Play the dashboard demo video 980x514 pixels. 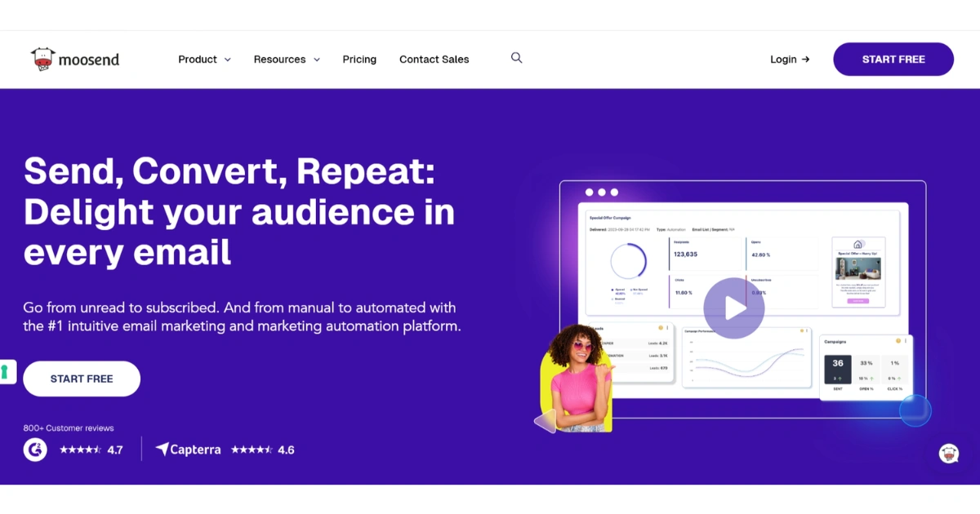[733, 308]
